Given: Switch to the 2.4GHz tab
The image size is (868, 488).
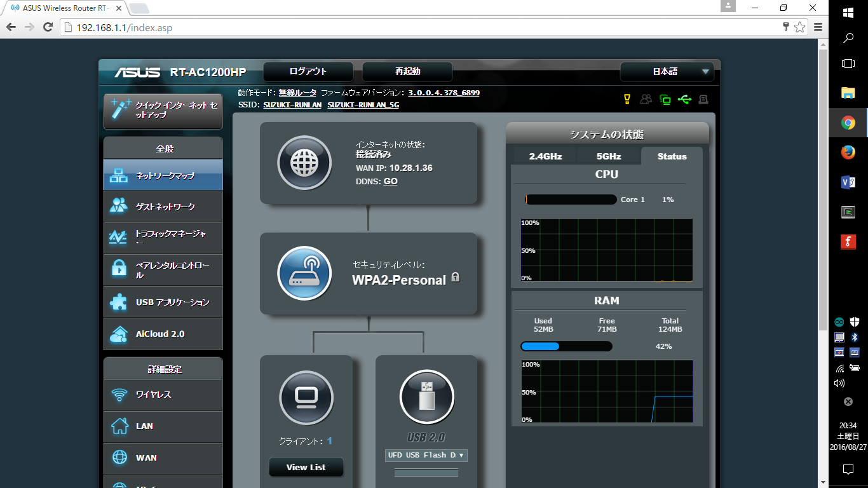Looking at the screenshot, I should point(545,156).
